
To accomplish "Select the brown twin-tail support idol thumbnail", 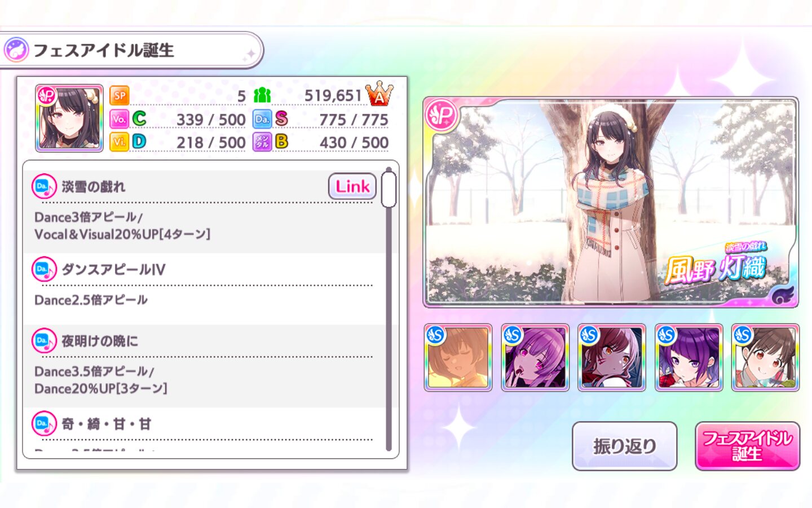I will click(x=765, y=357).
